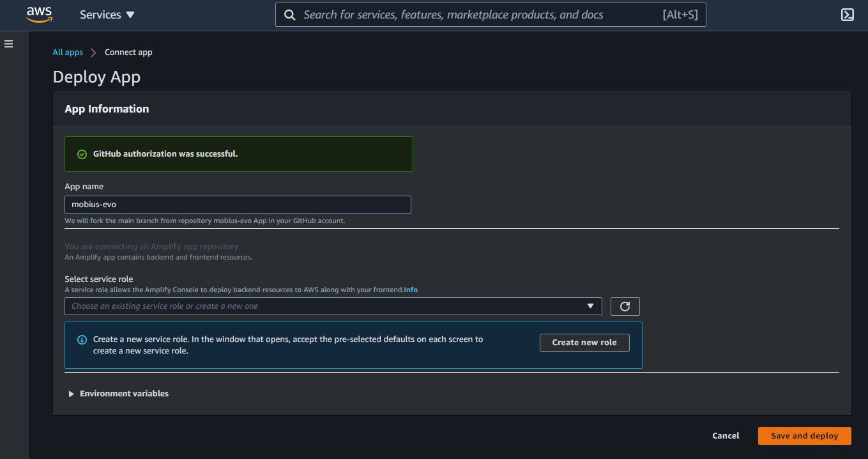Viewport: 868px width, 459px height.
Task: Click the App Information section header
Action: pos(107,109)
